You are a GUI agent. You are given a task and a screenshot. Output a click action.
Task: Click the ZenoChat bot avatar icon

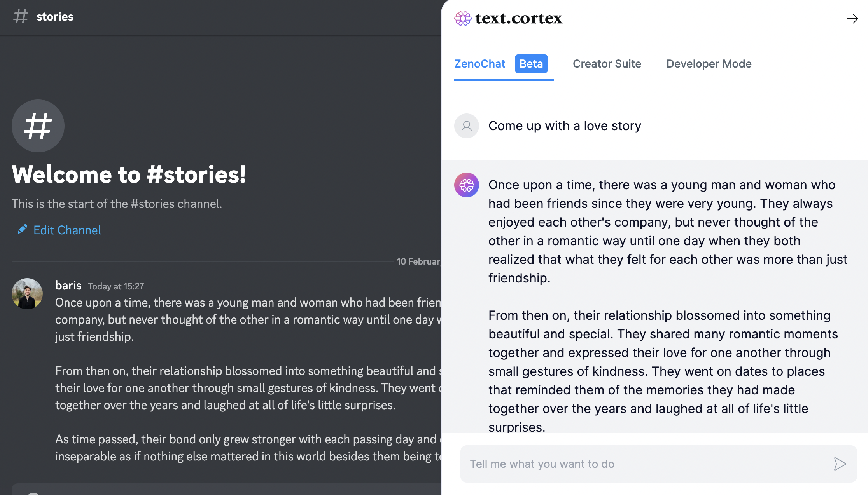click(x=466, y=185)
